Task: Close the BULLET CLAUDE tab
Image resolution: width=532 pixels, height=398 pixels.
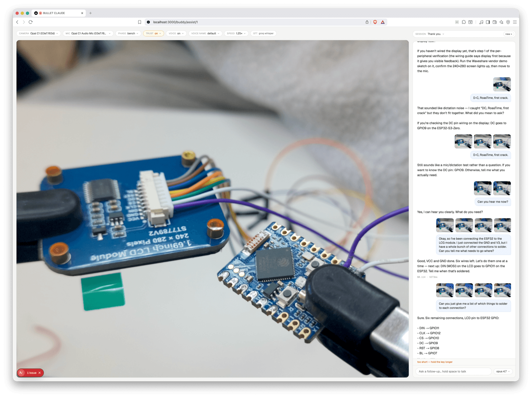Action: (x=82, y=13)
